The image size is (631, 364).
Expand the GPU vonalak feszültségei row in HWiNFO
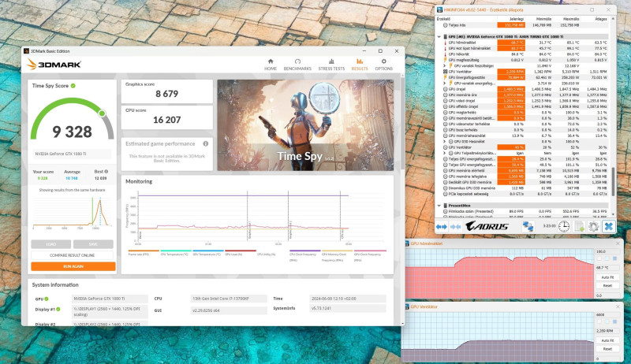click(445, 65)
